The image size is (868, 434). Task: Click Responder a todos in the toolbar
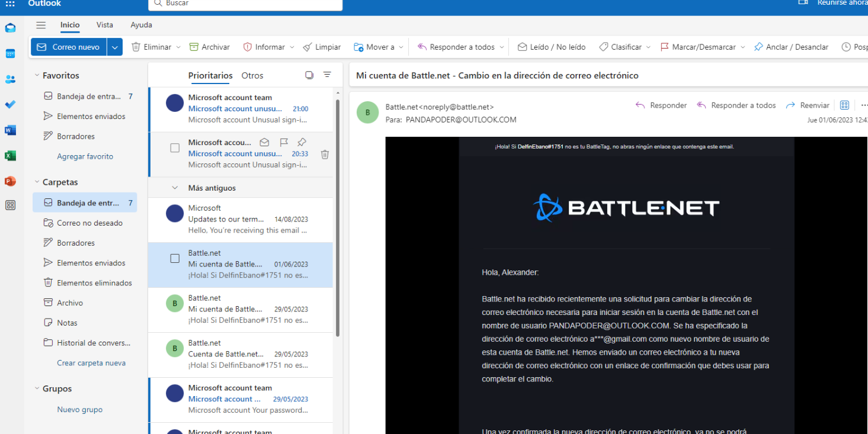[456, 47]
